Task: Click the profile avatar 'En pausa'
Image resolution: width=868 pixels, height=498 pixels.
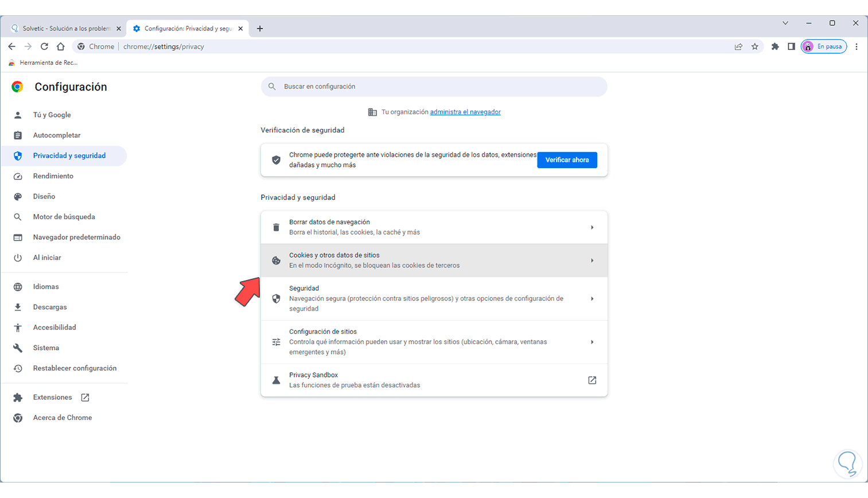Action: [824, 46]
